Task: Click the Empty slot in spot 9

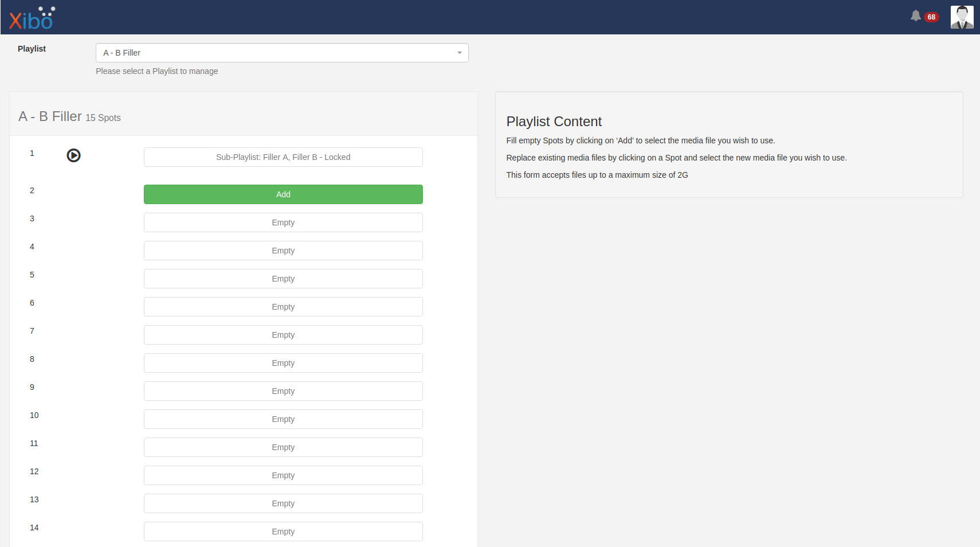Action: (283, 391)
